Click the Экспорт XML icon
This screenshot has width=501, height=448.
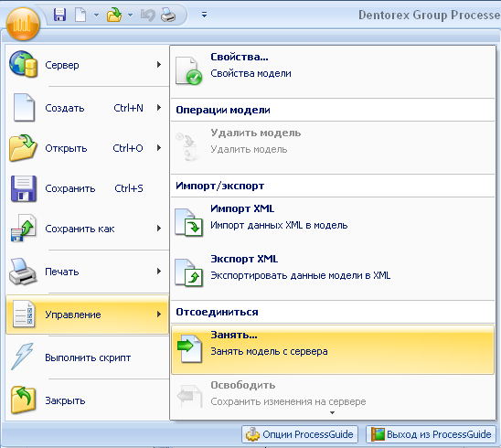tap(188, 272)
